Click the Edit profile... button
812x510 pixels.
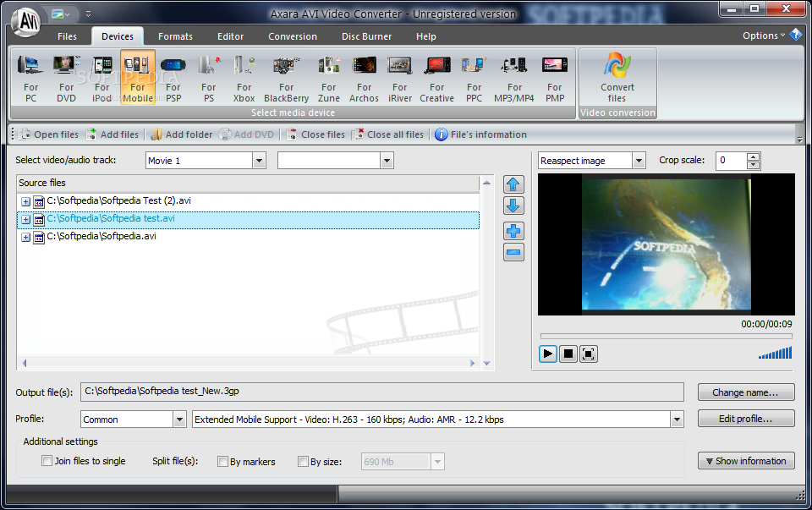point(746,419)
